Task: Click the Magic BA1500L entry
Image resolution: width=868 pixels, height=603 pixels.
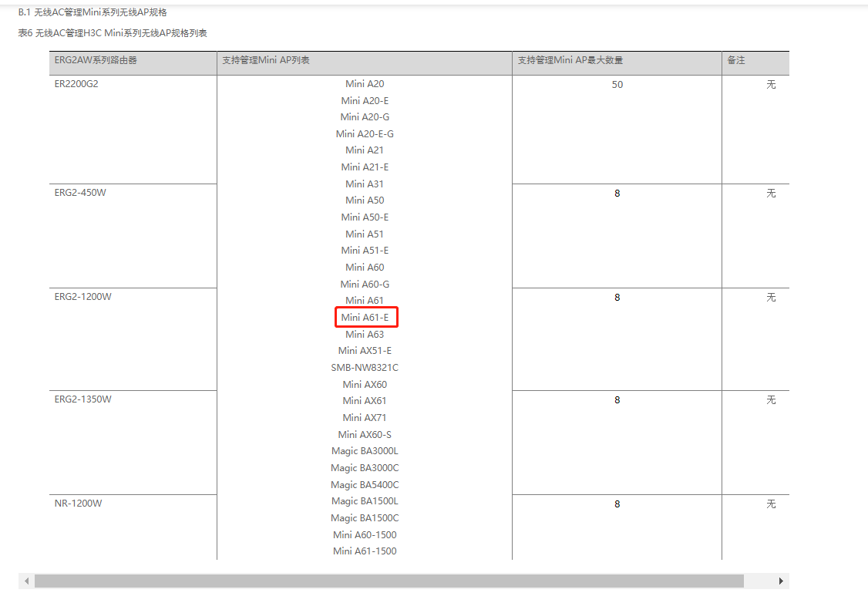Action: [365, 501]
